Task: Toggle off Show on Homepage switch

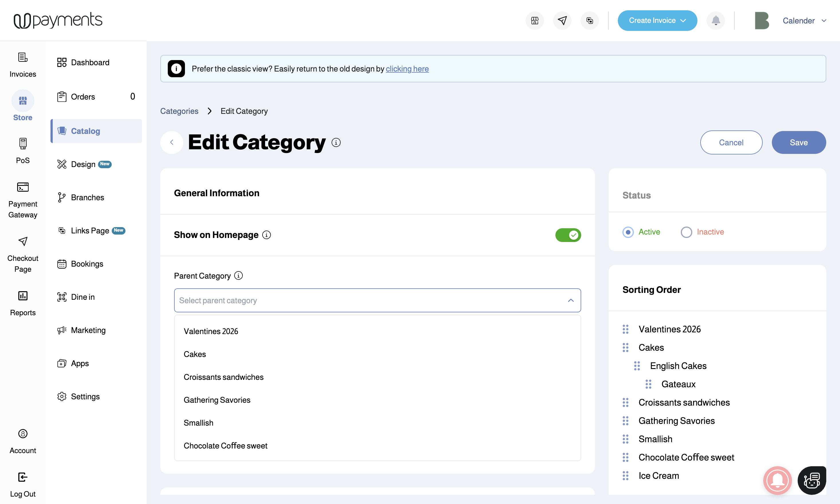Action: (568, 235)
